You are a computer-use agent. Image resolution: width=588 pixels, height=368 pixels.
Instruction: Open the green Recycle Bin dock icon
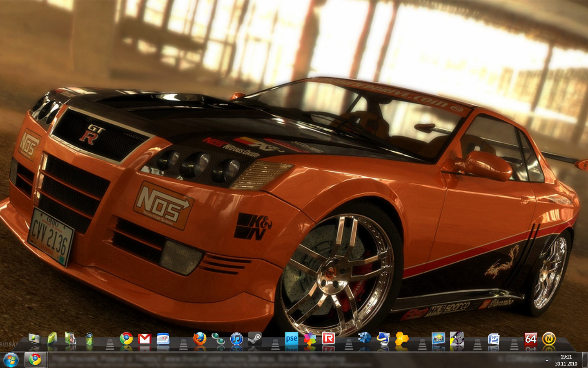[x=89, y=339]
